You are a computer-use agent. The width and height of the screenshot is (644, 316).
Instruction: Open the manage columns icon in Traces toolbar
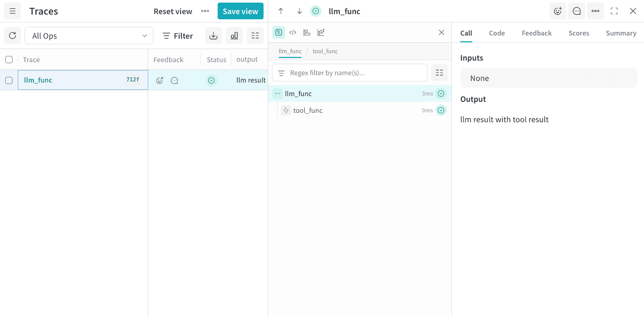click(x=255, y=36)
